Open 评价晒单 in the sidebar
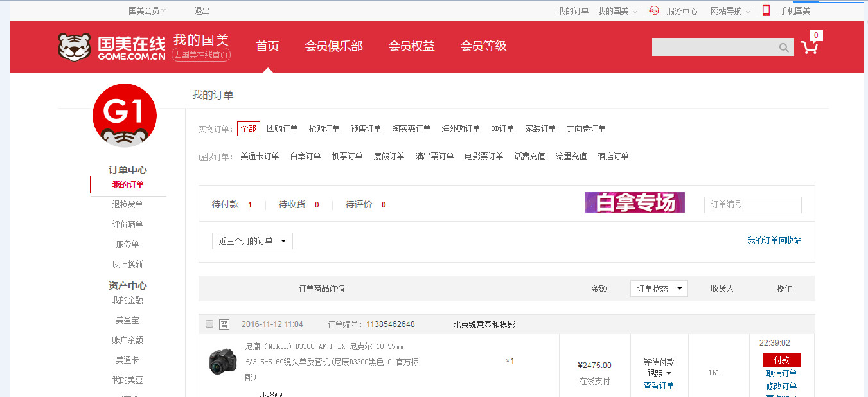868x397 pixels. [x=128, y=224]
